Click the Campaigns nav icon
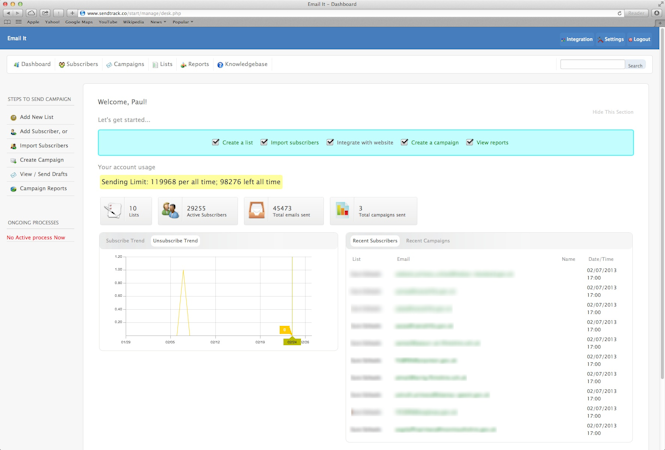The height and width of the screenshot is (450, 665). click(x=109, y=64)
